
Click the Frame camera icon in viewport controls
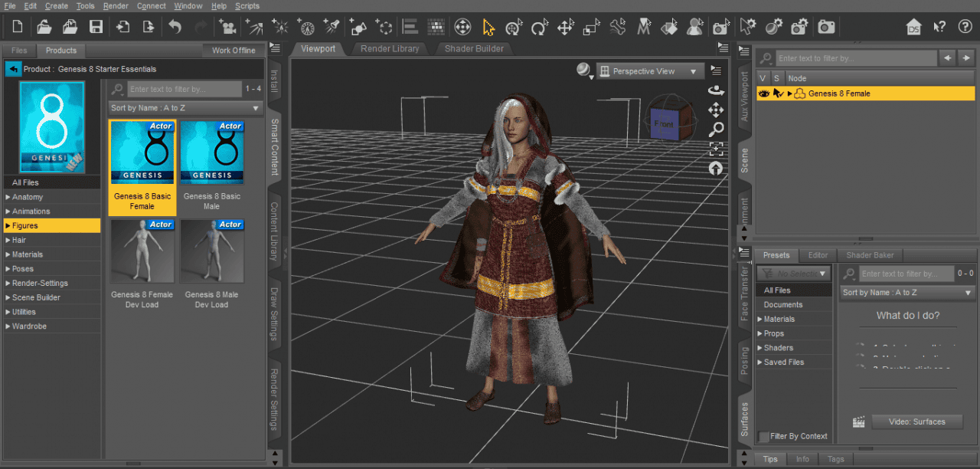(716, 148)
